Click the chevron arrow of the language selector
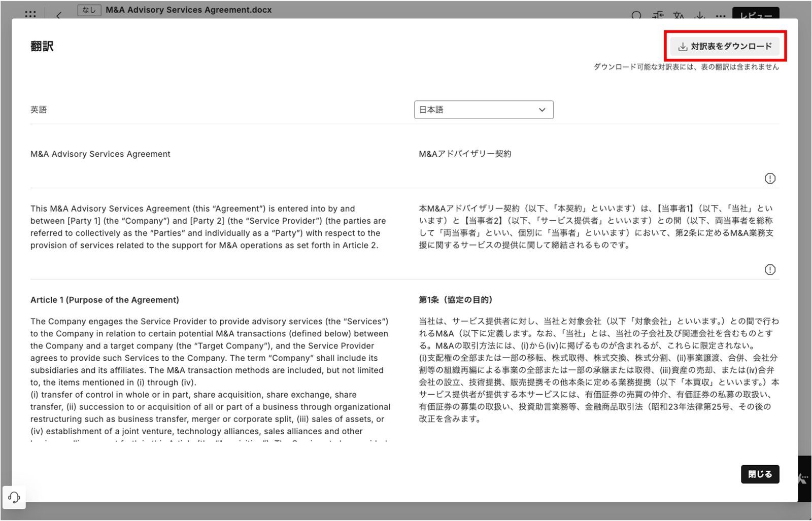The image size is (812, 521). tap(542, 110)
